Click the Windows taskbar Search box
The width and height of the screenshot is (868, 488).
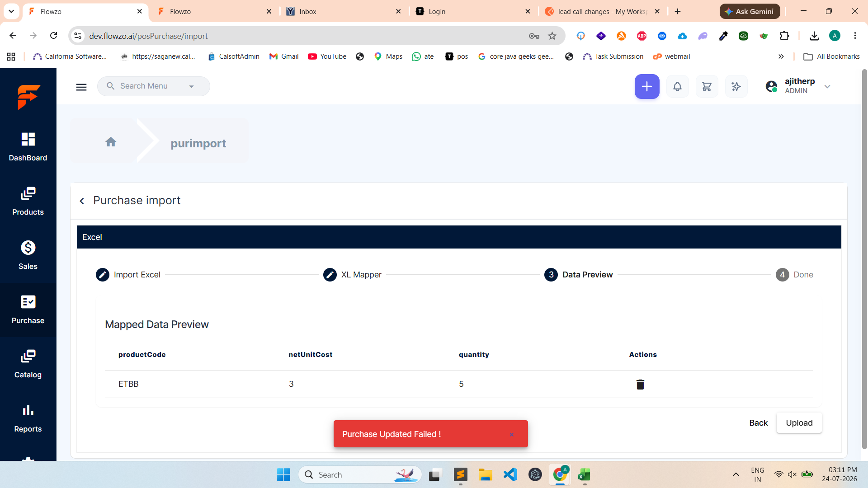click(360, 474)
